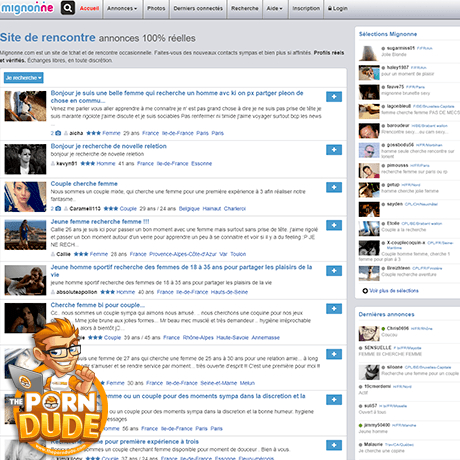Open Caramel113's profile photo

pos(25,197)
